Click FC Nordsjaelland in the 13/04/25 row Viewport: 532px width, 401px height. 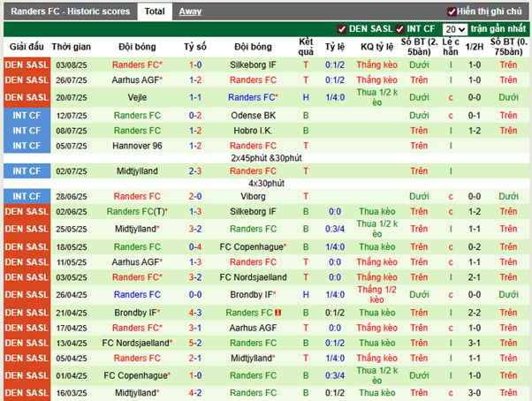tap(137, 344)
